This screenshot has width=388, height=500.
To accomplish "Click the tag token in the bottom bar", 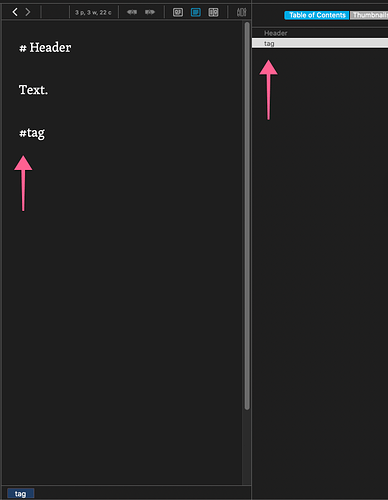I will (x=20, y=494).
